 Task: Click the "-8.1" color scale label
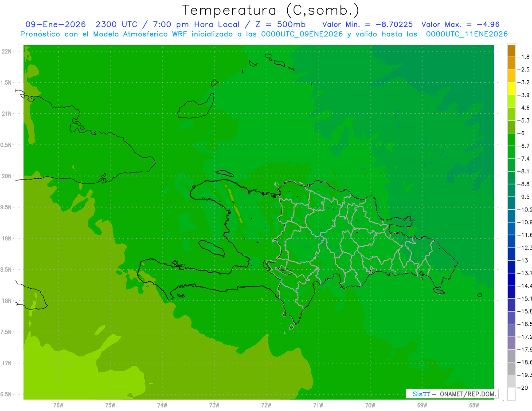click(524, 171)
